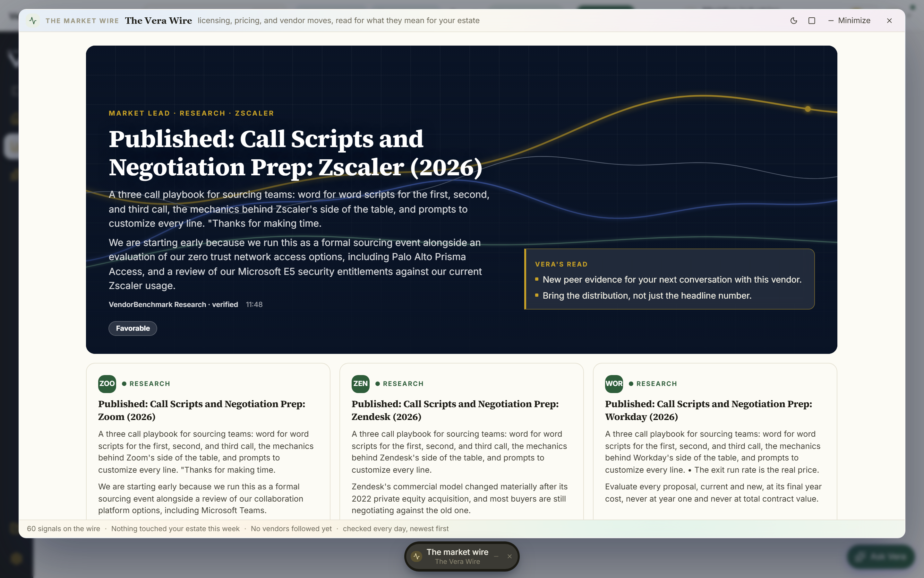Click the Minimize button in the header
Screen dimensions: 924x578
(849, 21)
